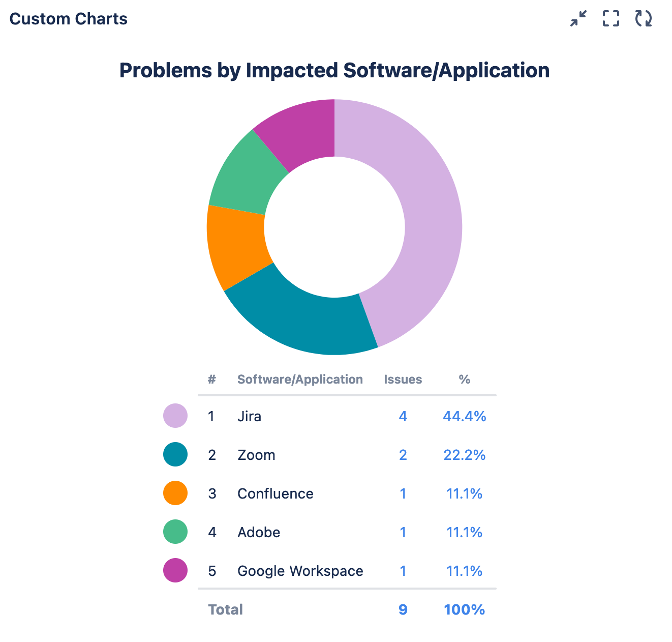The height and width of the screenshot is (642, 672).
Task: Click the Google Workspace magenta legend circle
Action: tap(175, 570)
